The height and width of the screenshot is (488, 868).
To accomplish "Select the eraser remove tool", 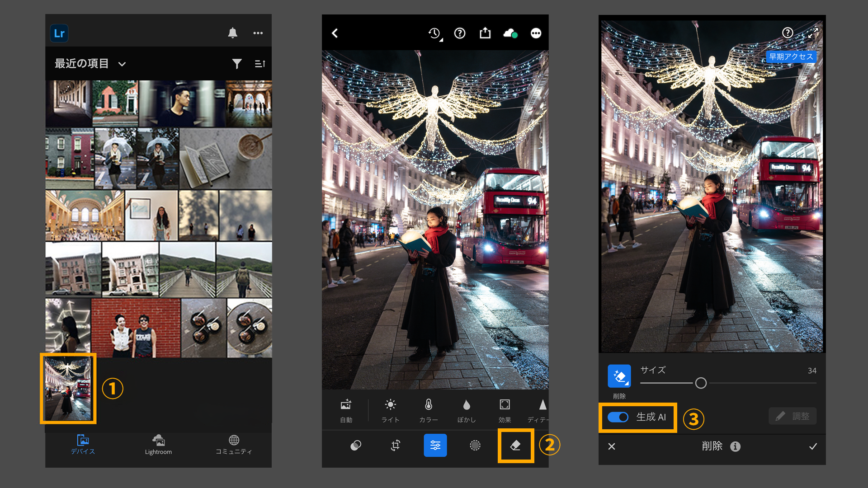I will [515, 446].
